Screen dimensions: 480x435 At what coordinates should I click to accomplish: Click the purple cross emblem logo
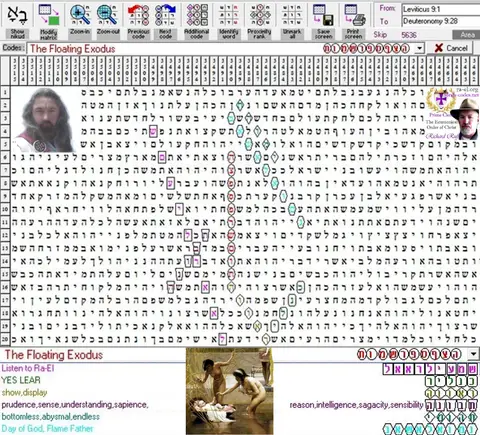tap(441, 100)
